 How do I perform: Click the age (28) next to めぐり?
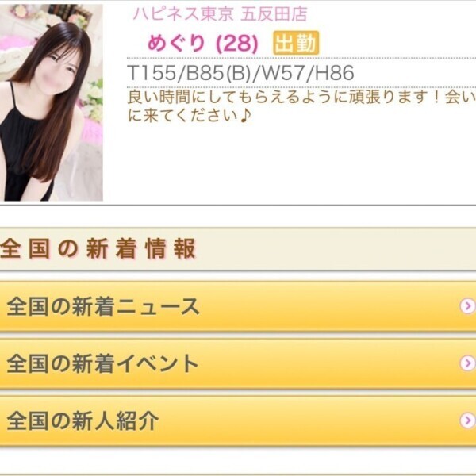click(236, 43)
